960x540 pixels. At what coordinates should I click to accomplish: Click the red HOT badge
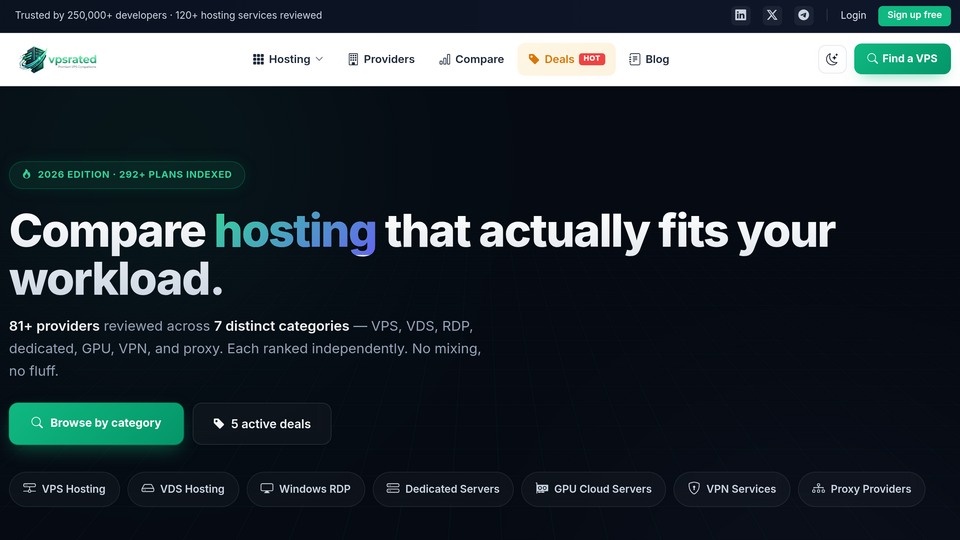(591, 59)
